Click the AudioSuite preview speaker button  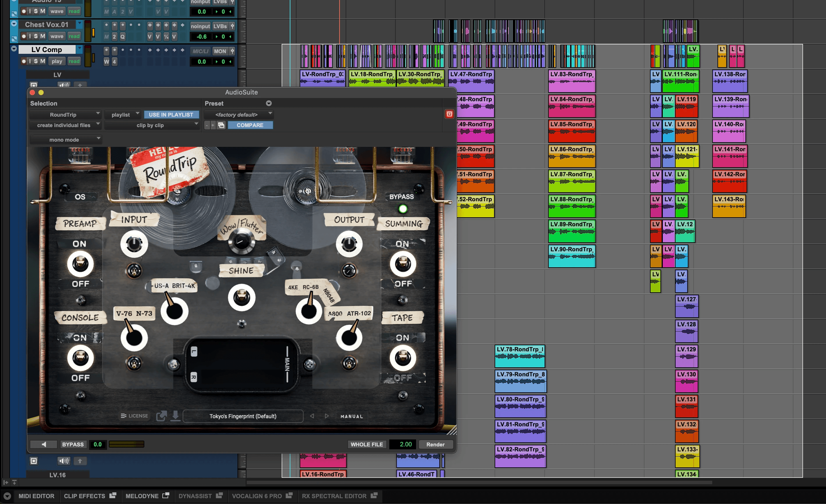click(x=43, y=444)
